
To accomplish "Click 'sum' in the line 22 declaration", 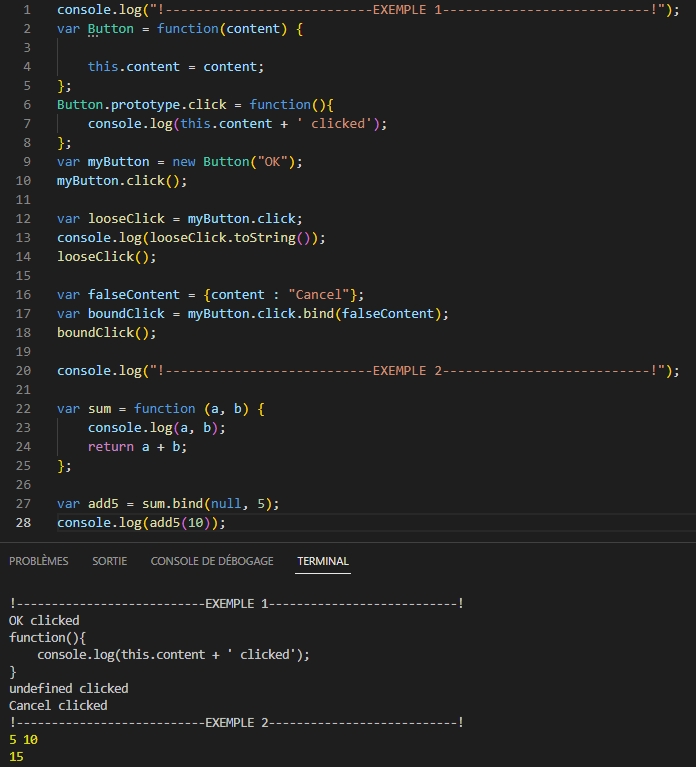I will point(99,409).
